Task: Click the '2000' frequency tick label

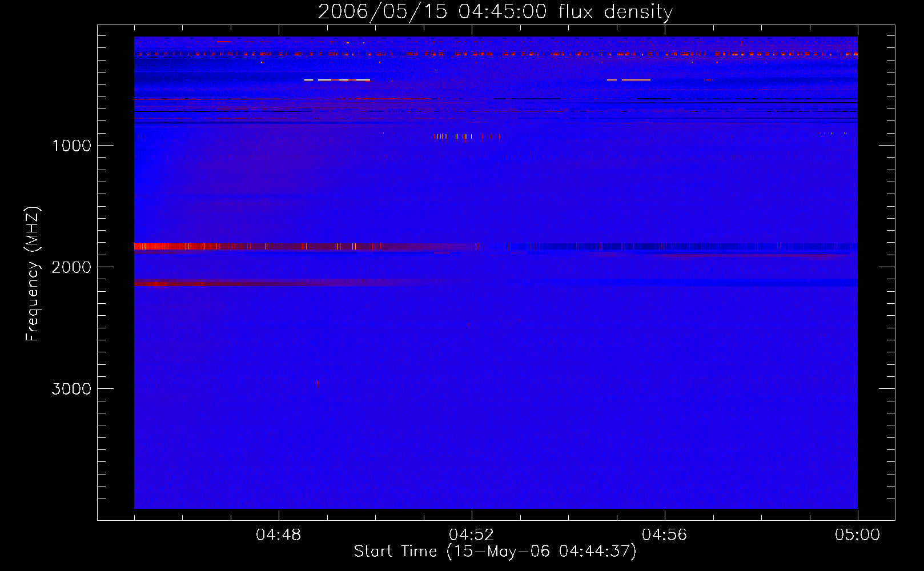Action: 71,267
